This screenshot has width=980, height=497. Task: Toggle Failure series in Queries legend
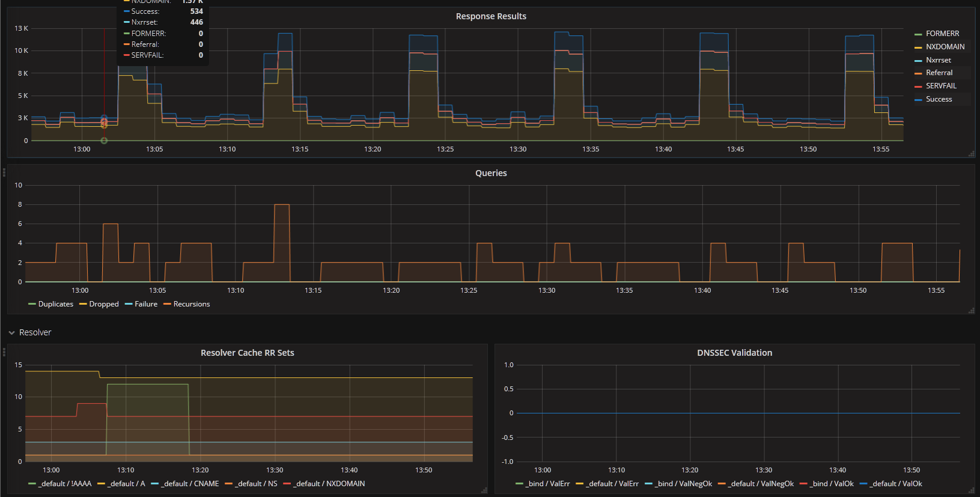[146, 304]
